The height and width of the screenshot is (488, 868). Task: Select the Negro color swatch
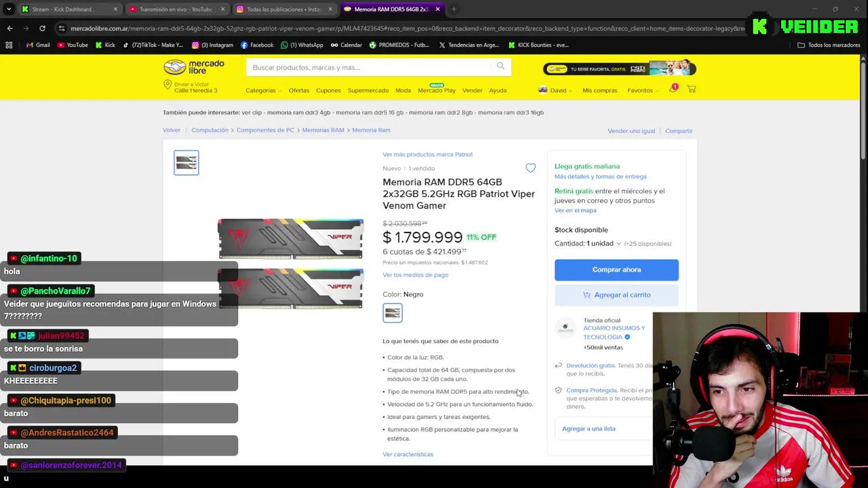pyautogui.click(x=393, y=313)
